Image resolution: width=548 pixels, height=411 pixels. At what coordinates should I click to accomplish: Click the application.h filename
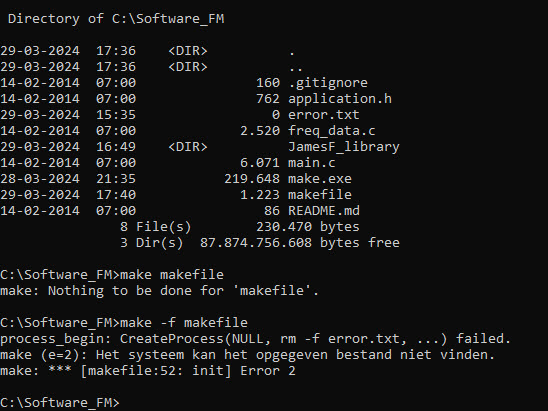pyautogui.click(x=340, y=99)
